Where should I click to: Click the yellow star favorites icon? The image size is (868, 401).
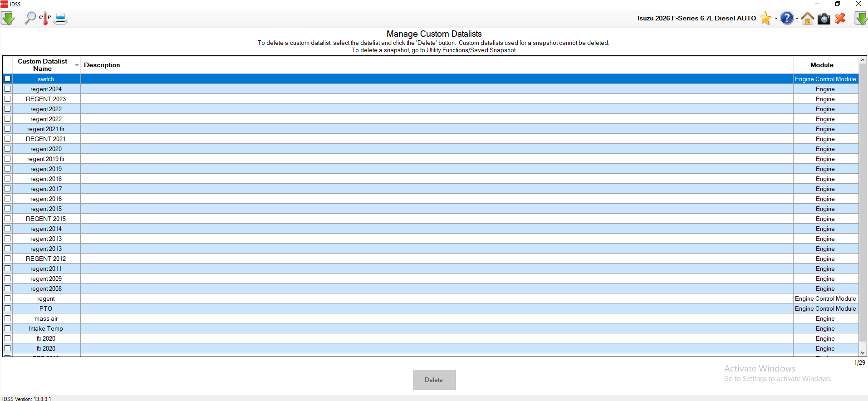pos(765,18)
